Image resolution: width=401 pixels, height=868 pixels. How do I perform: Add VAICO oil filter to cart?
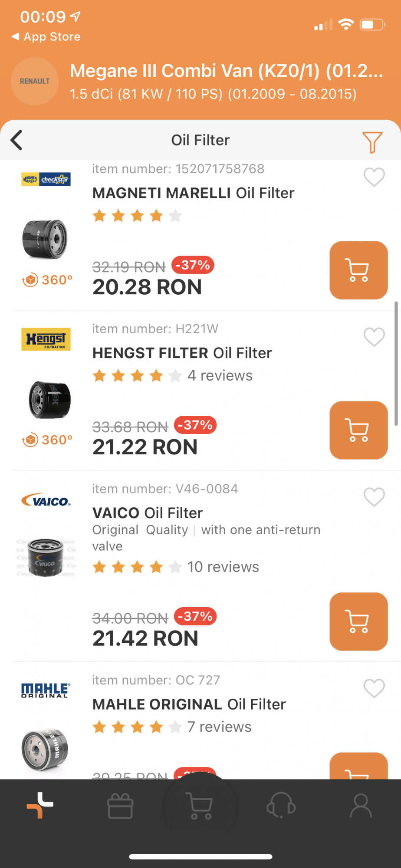point(358,621)
